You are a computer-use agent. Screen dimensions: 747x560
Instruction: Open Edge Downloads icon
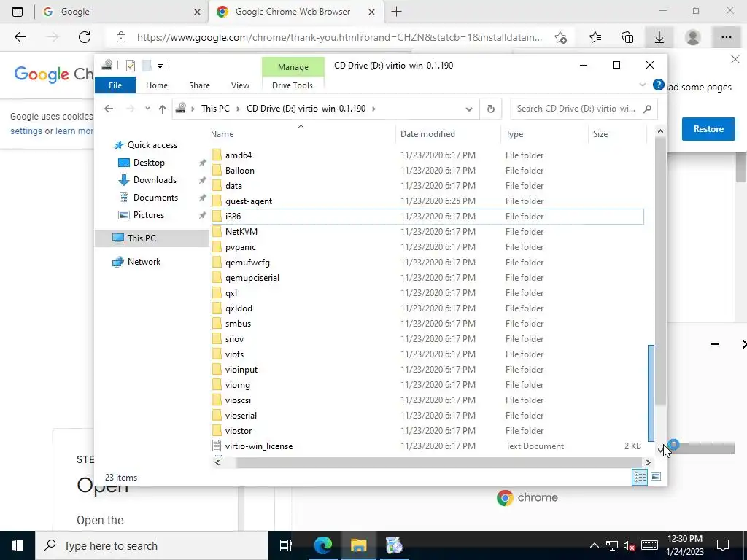pos(659,37)
